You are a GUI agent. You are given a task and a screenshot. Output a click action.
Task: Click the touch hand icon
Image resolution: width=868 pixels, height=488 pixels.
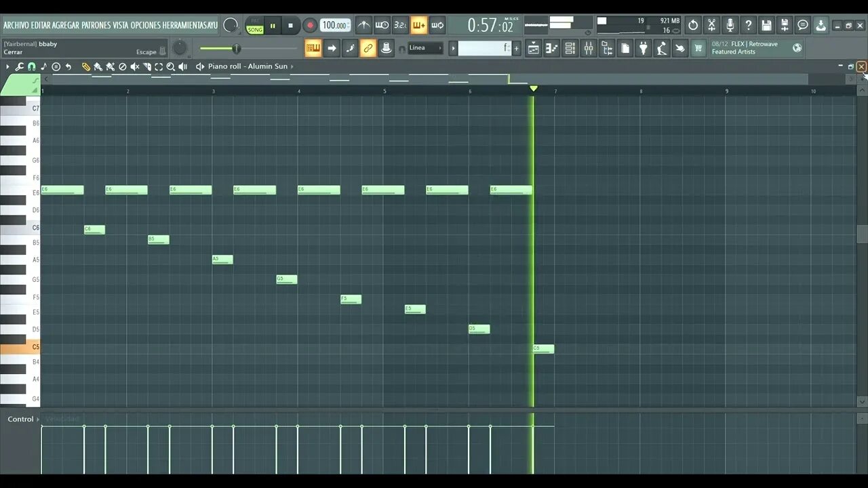679,48
